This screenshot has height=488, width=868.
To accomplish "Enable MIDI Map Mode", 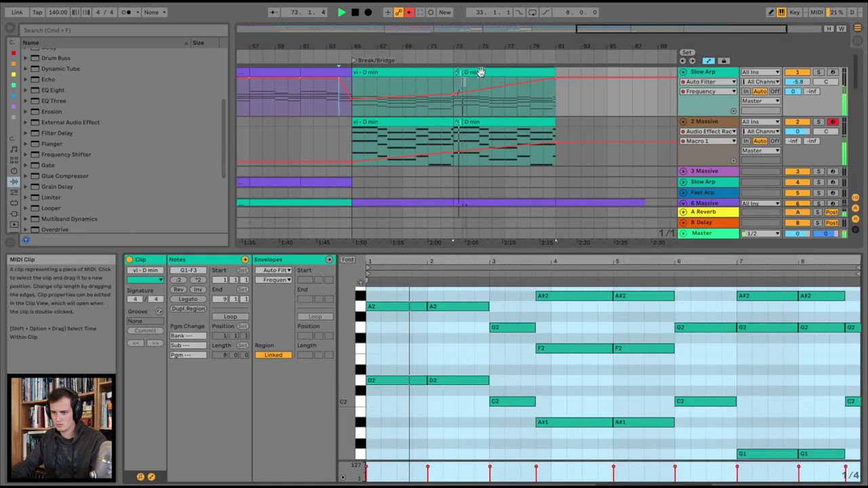I will tap(816, 12).
